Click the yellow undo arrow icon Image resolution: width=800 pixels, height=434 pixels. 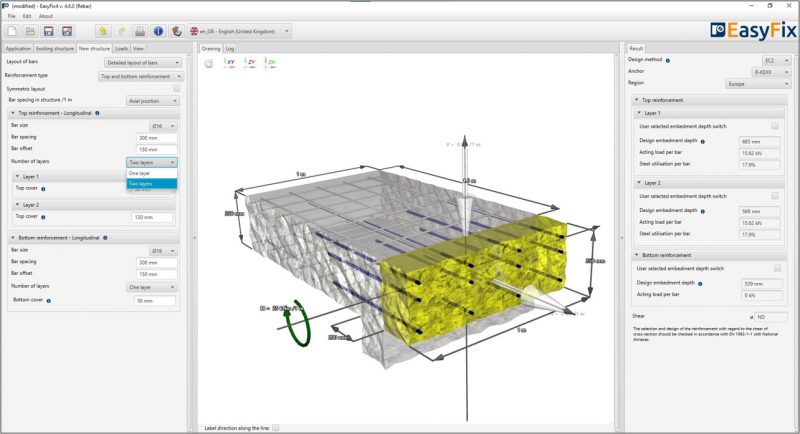(103, 32)
